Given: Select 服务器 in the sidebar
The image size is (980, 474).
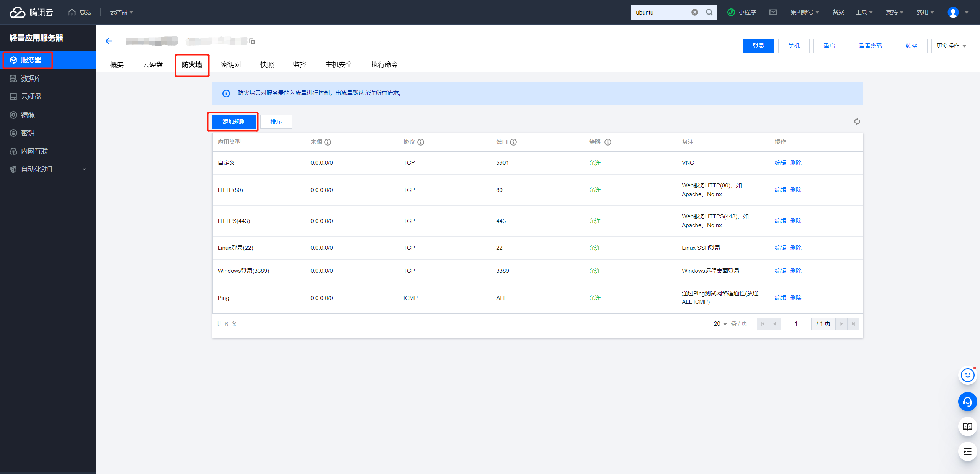Looking at the screenshot, I should coord(48,60).
